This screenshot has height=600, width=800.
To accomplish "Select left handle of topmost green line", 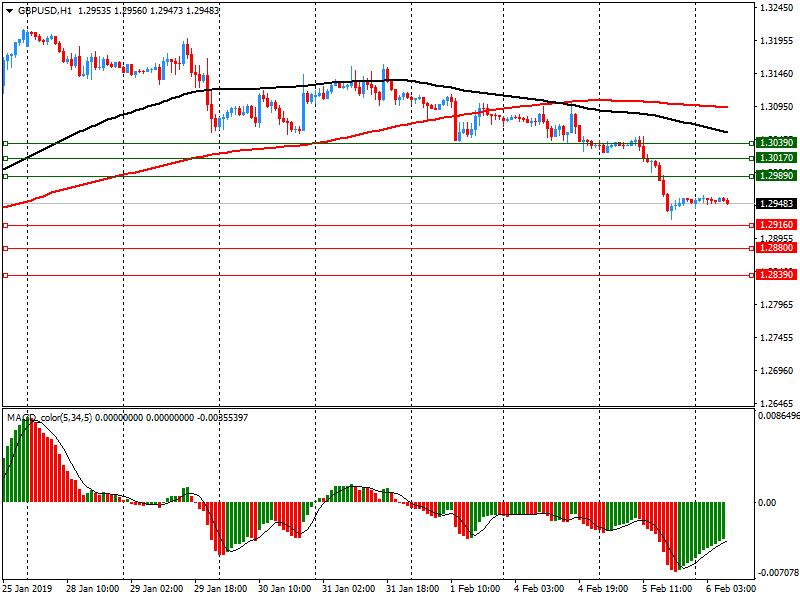I will [x=5, y=143].
